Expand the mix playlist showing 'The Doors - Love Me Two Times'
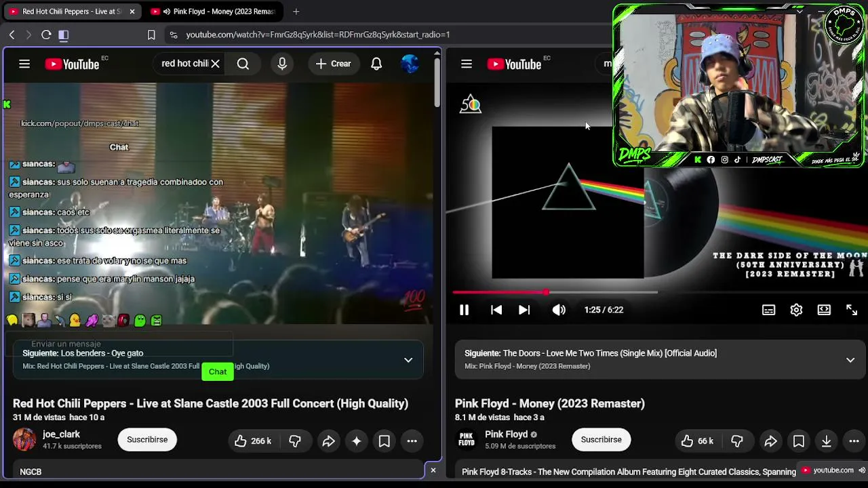Viewport: 868px width, 488px height. [x=850, y=360]
